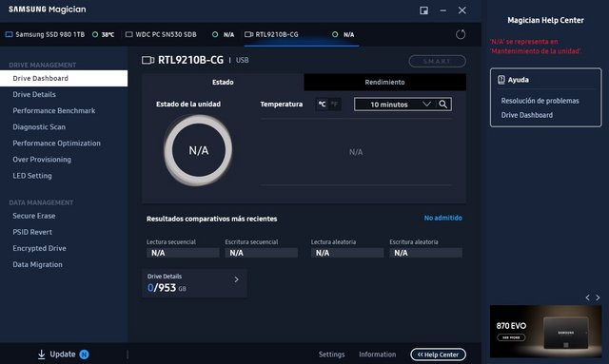609x364 pixels.
Task: Click the See More button on 870 EVO banner
Action: coord(511,337)
